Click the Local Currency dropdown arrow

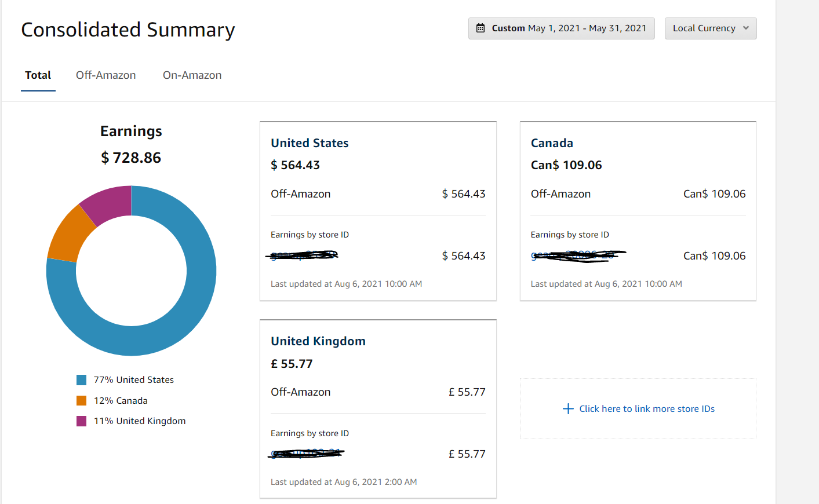click(x=746, y=28)
